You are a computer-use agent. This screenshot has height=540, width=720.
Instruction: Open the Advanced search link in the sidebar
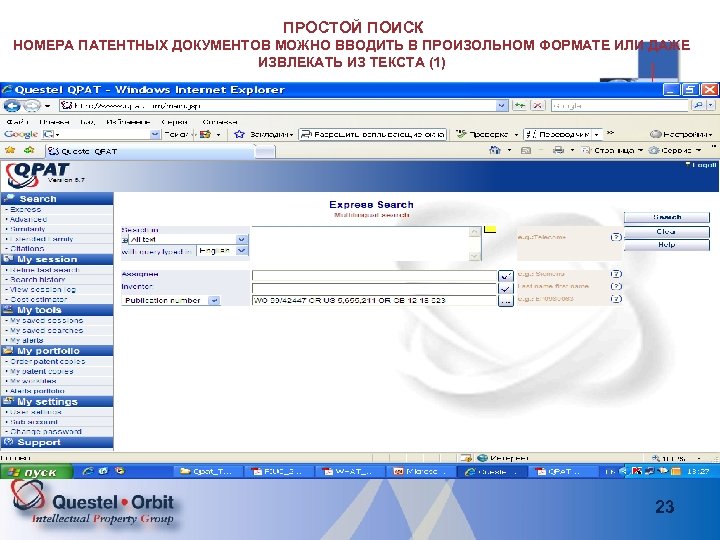coord(28,219)
